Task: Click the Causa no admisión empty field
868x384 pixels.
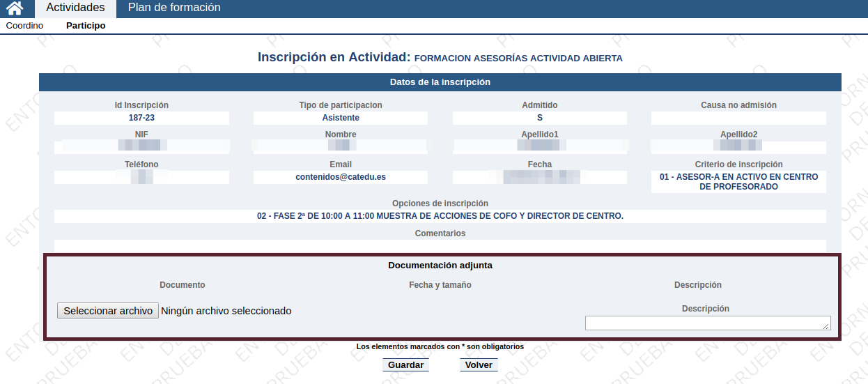Action: tap(738, 118)
